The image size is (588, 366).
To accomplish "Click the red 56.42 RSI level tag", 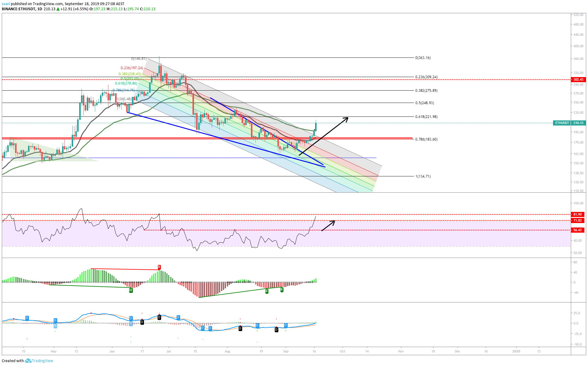I will pos(578,230).
